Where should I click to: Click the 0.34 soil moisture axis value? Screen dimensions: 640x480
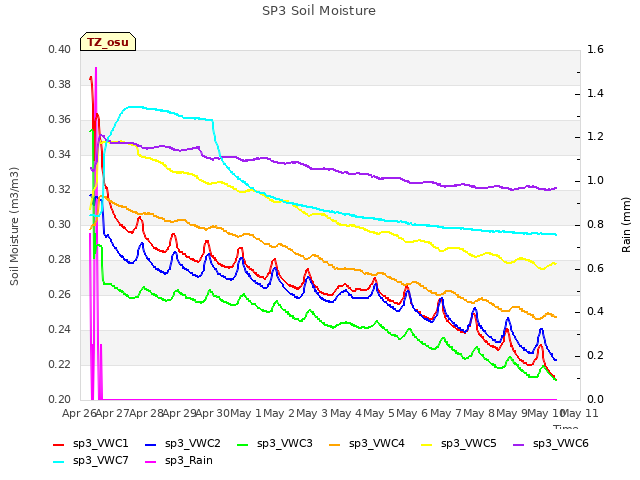click(60, 155)
